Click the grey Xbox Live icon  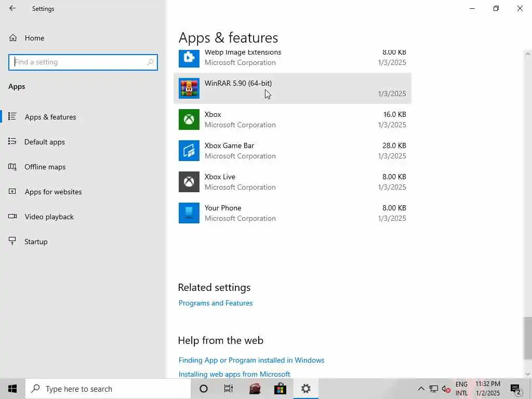click(189, 182)
